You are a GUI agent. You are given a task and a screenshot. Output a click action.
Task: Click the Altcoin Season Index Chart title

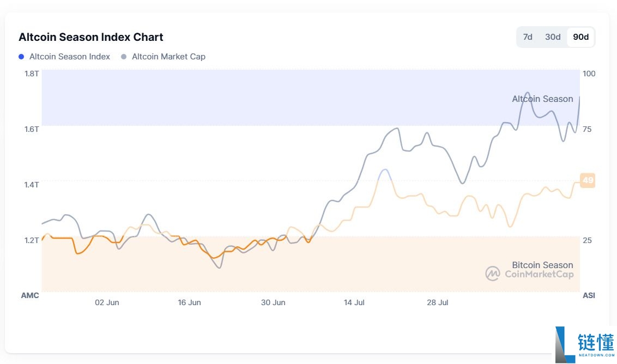[x=91, y=37]
